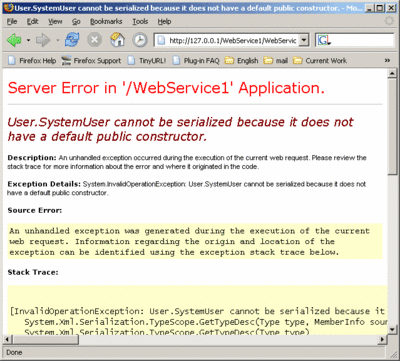Open the TinyURL! bookmark

[x=147, y=61]
